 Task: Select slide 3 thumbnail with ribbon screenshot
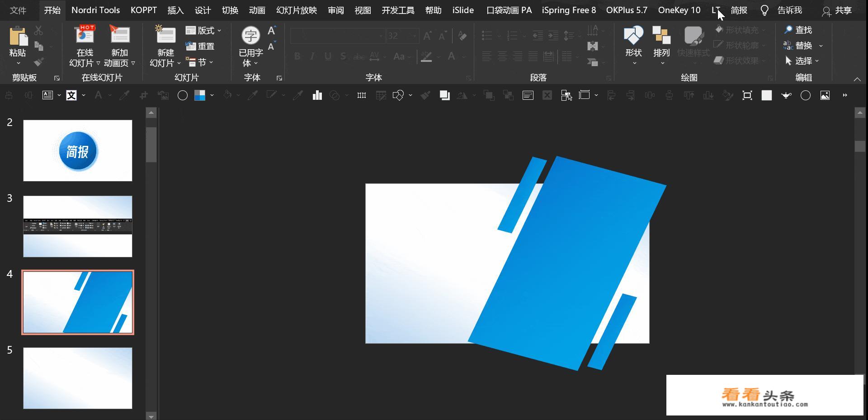pos(78,226)
